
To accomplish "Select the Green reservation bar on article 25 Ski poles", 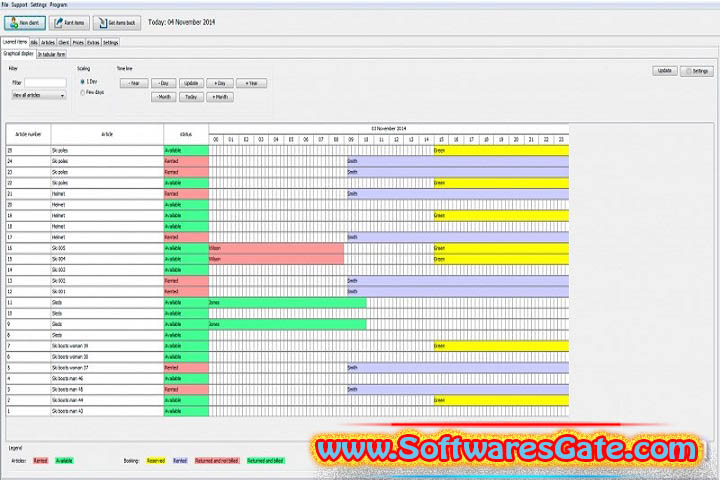I will (501, 150).
